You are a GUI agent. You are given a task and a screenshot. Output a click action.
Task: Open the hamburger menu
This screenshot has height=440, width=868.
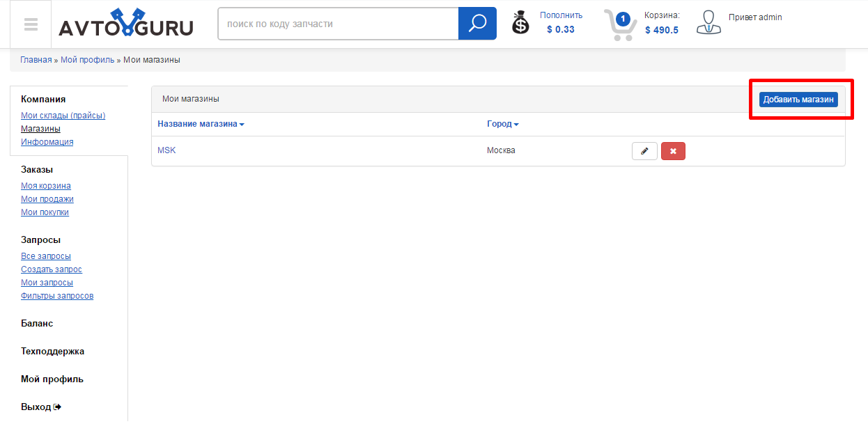(30, 24)
